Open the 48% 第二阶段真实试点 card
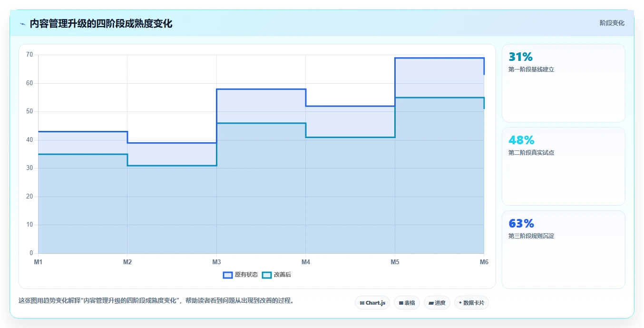Screen dimensions: 644x328 563,166
